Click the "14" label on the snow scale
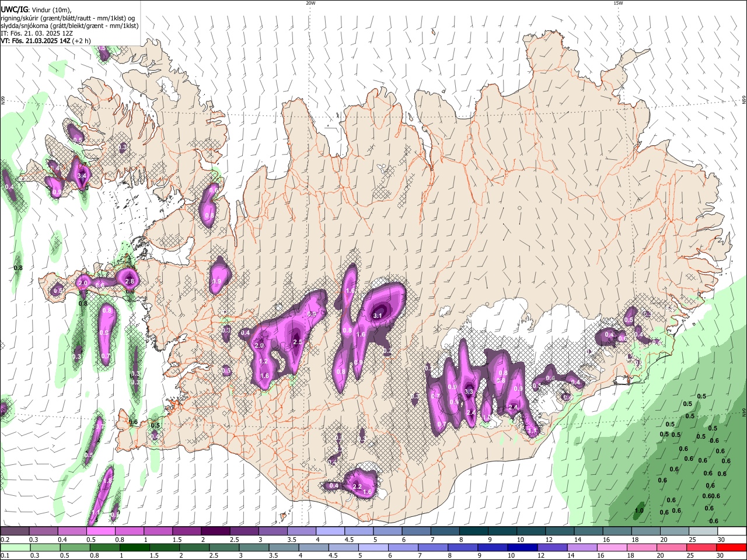The image size is (747, 560). click(578, 540)
